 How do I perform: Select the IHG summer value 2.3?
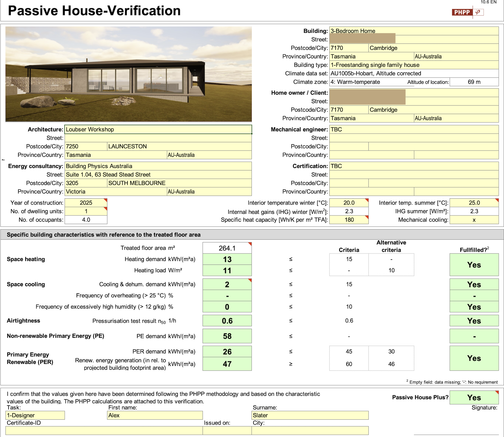474,211
